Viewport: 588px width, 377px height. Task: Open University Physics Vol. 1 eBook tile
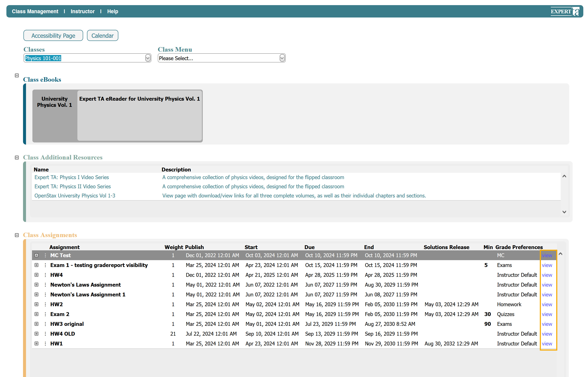point(55,102)
